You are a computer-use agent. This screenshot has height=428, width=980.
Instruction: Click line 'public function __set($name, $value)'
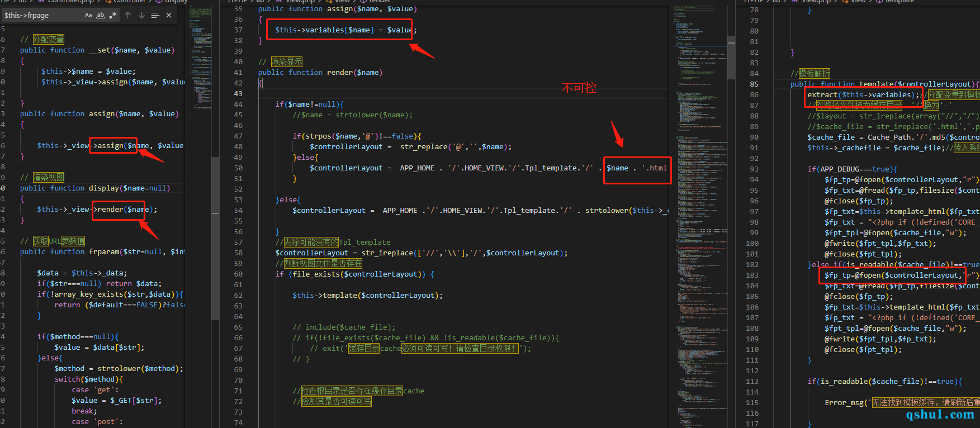(97, 50)
